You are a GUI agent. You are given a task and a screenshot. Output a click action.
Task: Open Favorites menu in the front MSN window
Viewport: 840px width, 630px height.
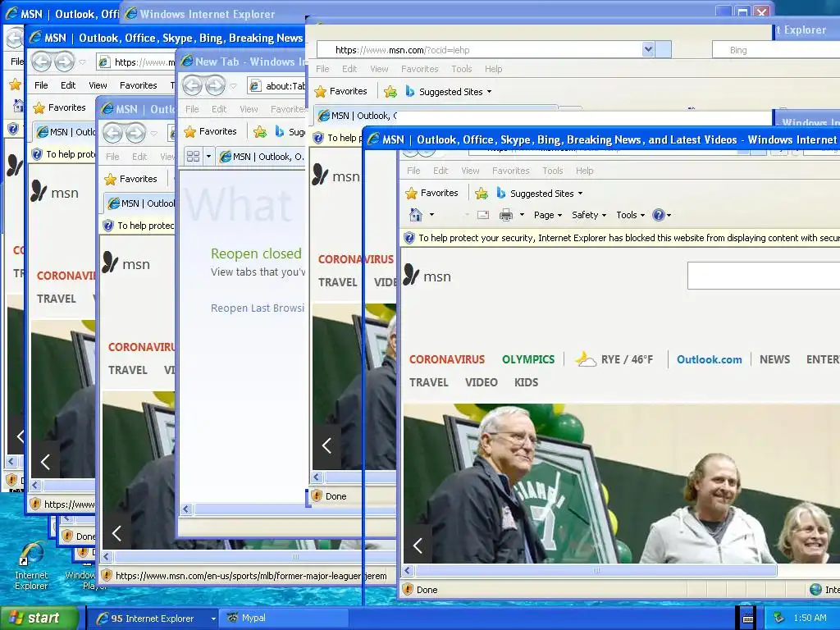pos(510,171)
